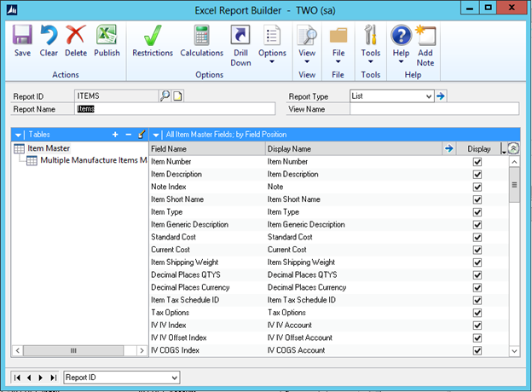
Task: Open the All Item Master Fields dropdown arrow
Action: (156, 135)
